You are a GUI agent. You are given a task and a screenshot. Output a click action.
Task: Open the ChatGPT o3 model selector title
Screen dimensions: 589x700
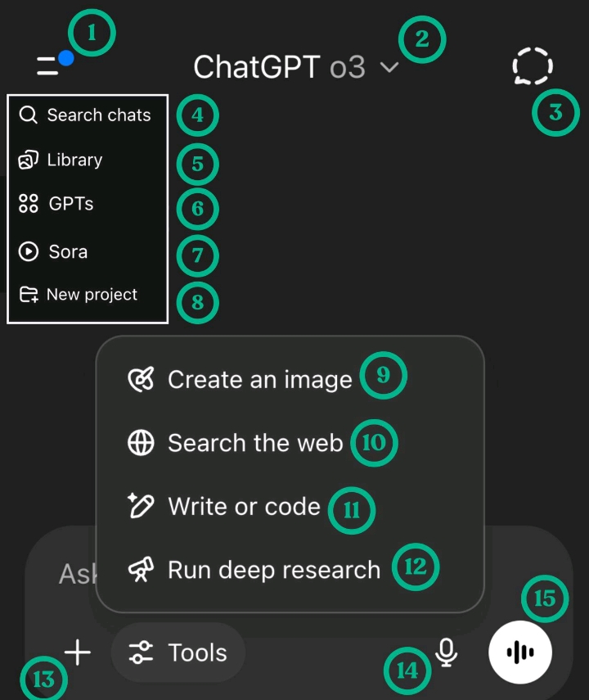(x=278, y=67)
